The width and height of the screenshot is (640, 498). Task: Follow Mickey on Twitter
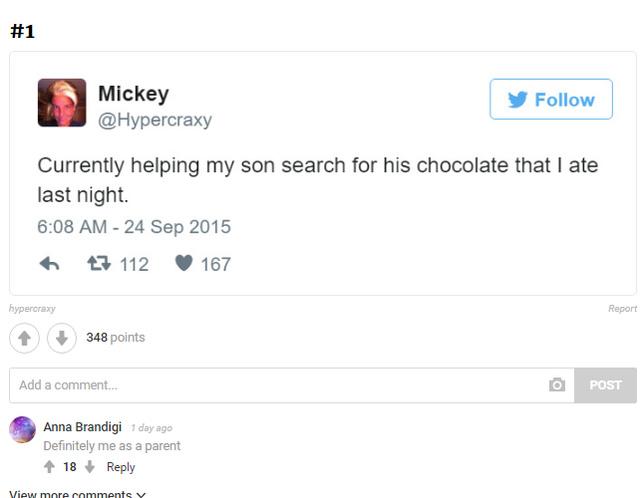(x=550, y=100)
